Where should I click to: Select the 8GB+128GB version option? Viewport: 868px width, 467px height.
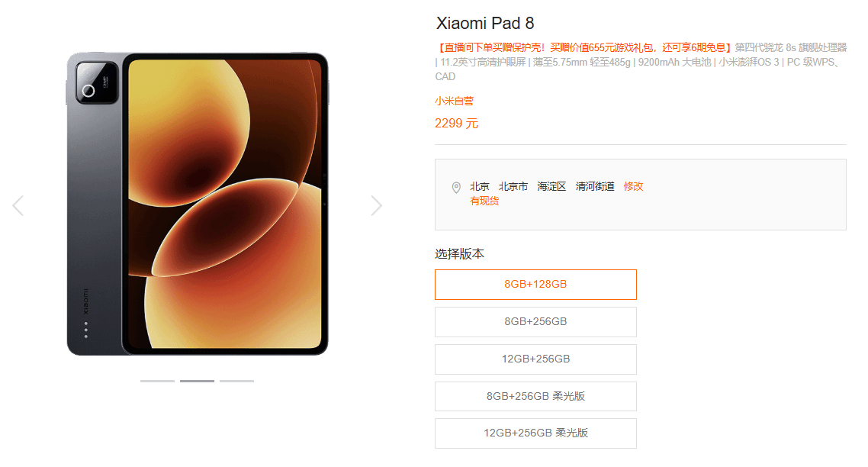pos(535,284)
